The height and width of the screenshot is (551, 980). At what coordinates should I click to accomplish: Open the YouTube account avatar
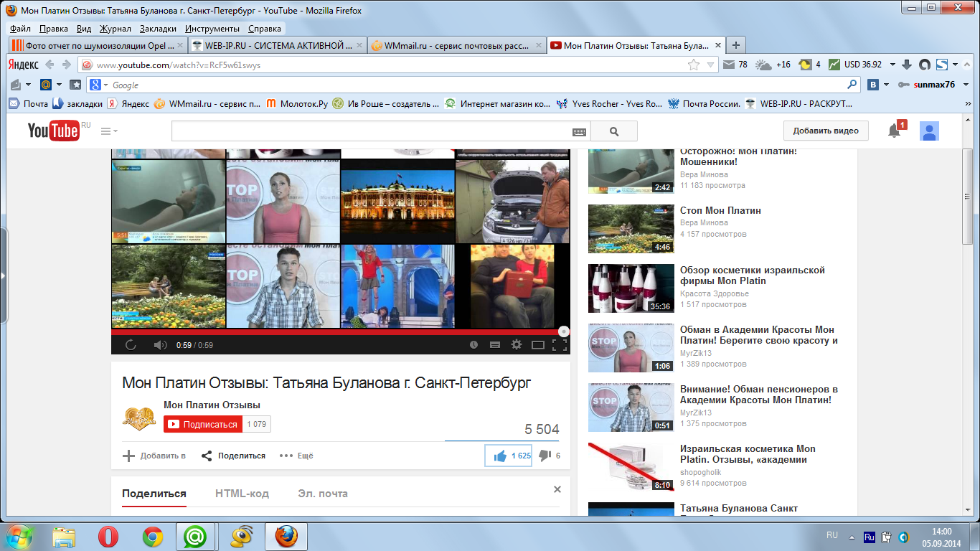930,131
